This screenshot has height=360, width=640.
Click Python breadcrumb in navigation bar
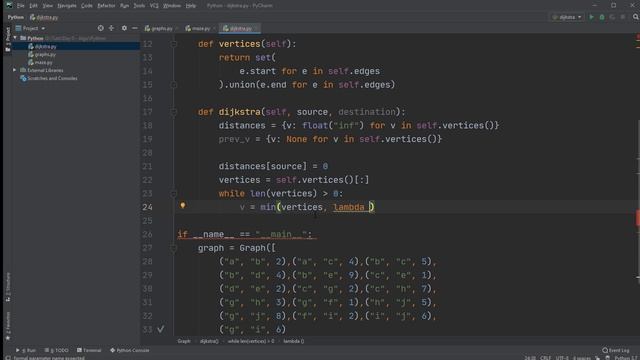16,17
